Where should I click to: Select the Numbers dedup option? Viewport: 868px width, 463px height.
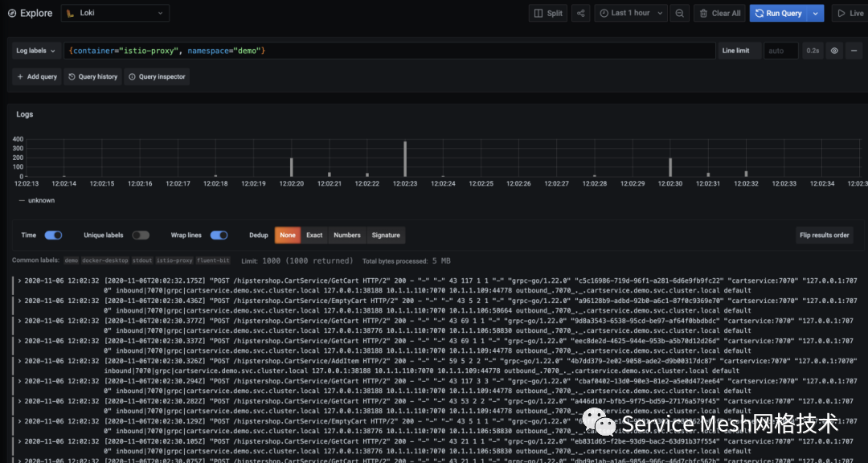pos(347,236)
